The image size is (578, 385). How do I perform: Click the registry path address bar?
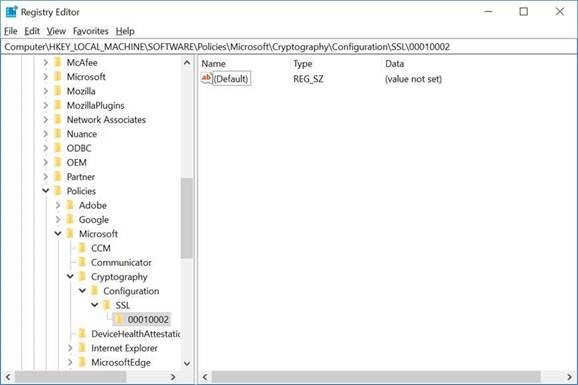pyautogui.click(x=289, y=47)
